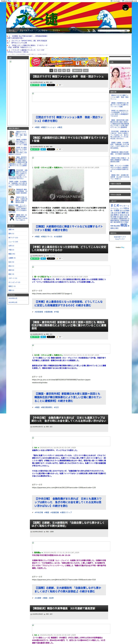Click the 大統領府 missile 続きを読む read-more link

[x=69, y=228]
